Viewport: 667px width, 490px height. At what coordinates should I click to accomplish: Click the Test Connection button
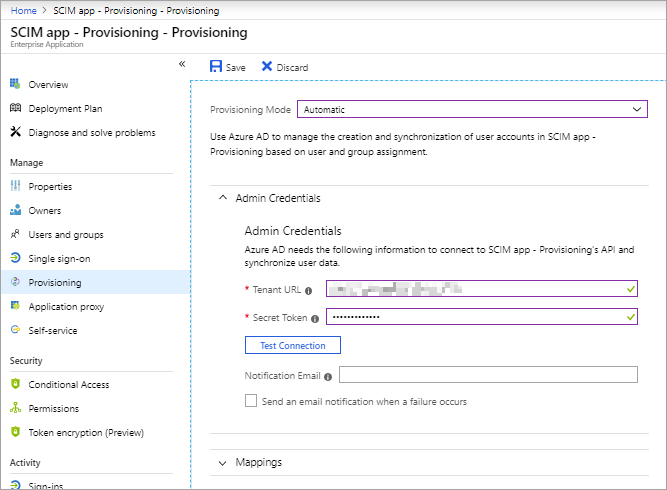click(x=293, y=345)
